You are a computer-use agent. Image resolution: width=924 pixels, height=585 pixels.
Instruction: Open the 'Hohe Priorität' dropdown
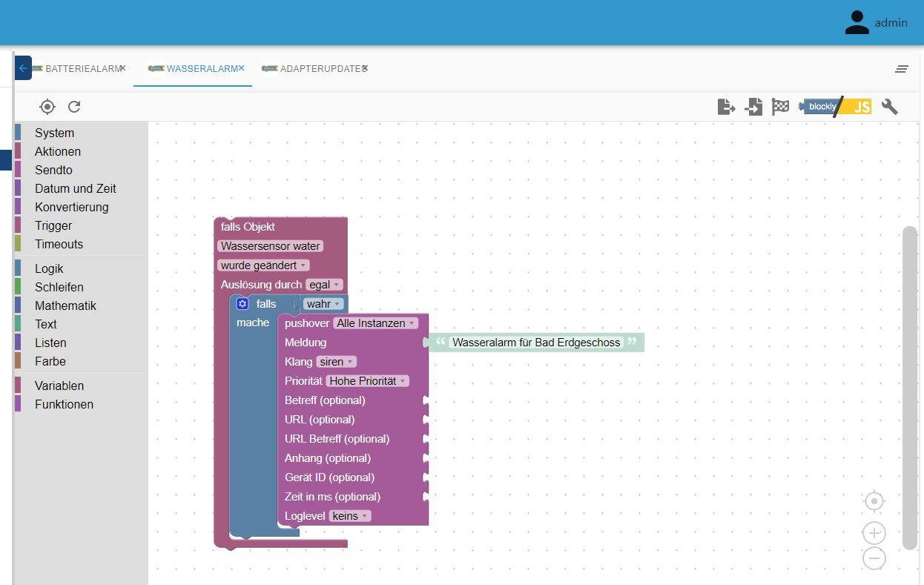[x=368, y=381]
